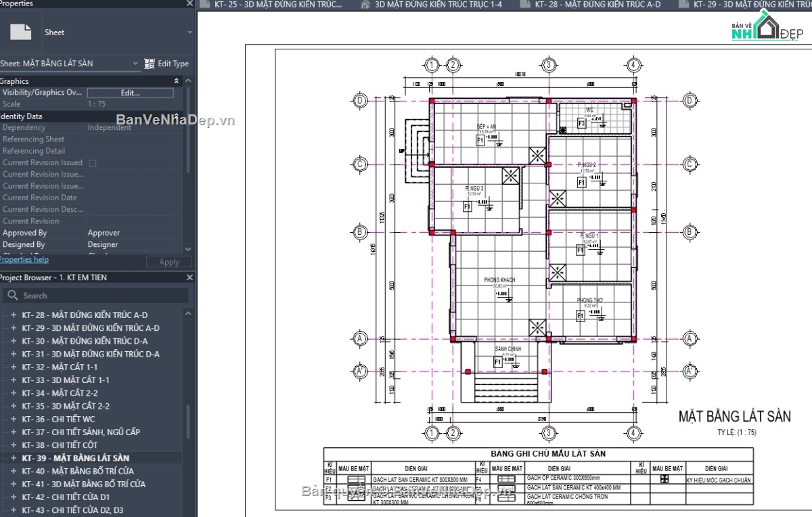Click the Approved By value 'Approver'
The width and height of the screenshot is (812, 517).
click(104, 233)
